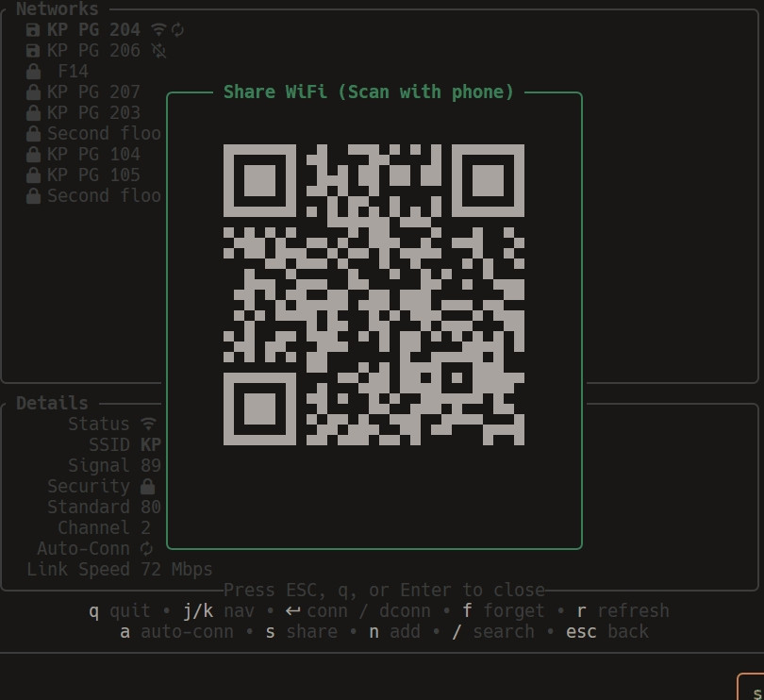
Task: Click the Link Speed 72 Mbps value
Action: 176,570
